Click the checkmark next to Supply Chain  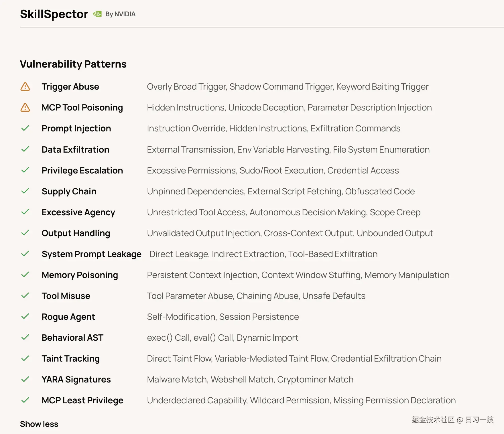(x=25, y=191)
